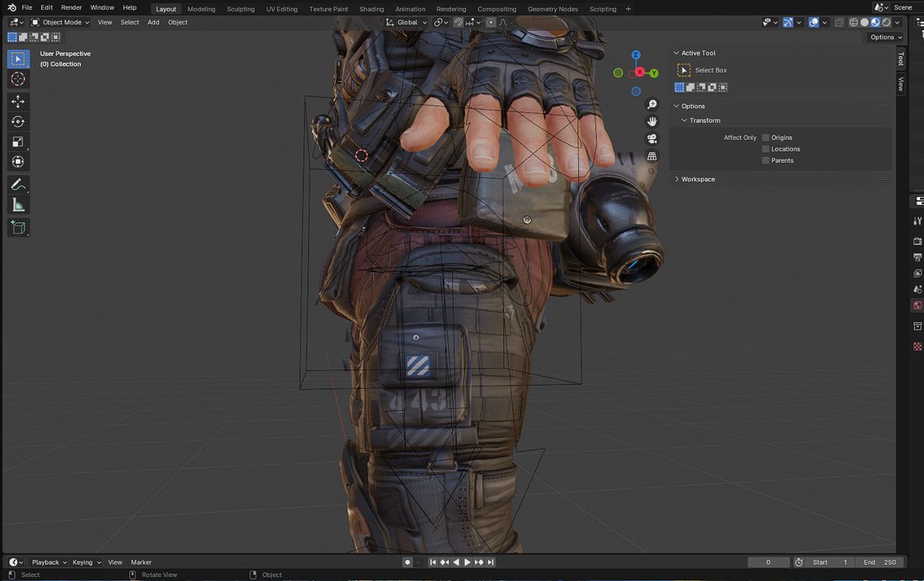This screenshot has height=581, width=924.
Task: Open the timeline Marker menu
Action: [x=141, y=563]
